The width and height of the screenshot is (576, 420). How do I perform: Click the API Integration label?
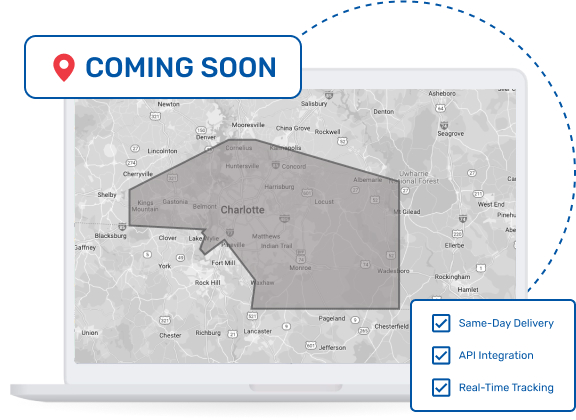[x=496, y=355]
